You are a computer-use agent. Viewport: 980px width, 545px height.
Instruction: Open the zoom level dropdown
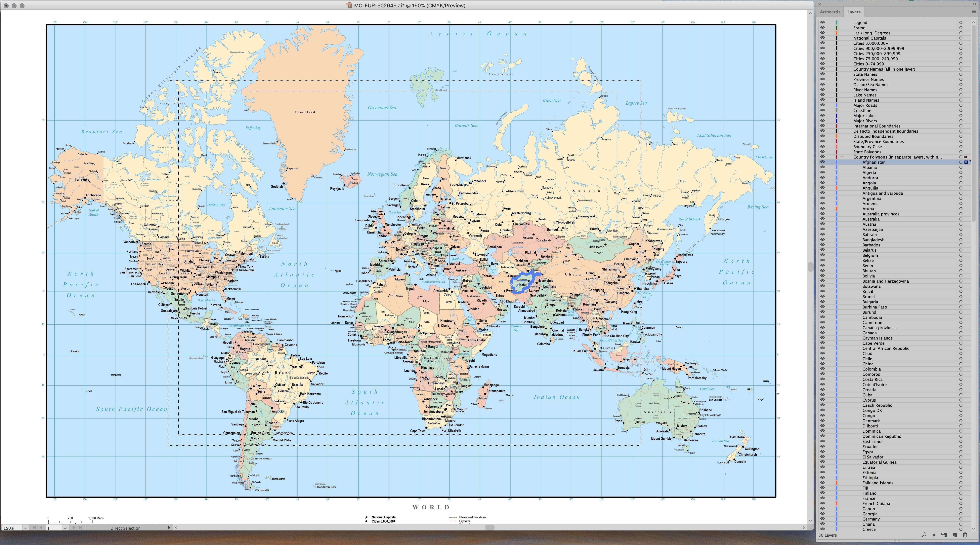click(25, 528)
